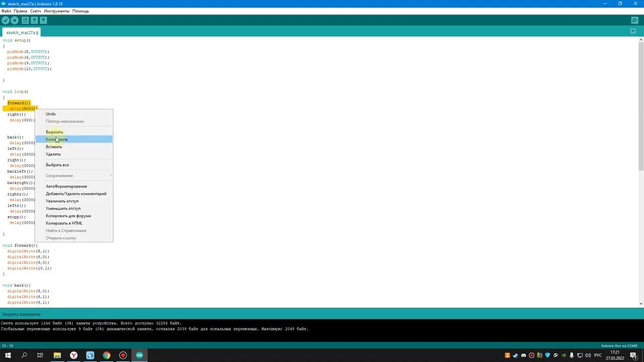644x362 pixels.
Task: Click the volume speaker tray icon
Action: [588, 355]
